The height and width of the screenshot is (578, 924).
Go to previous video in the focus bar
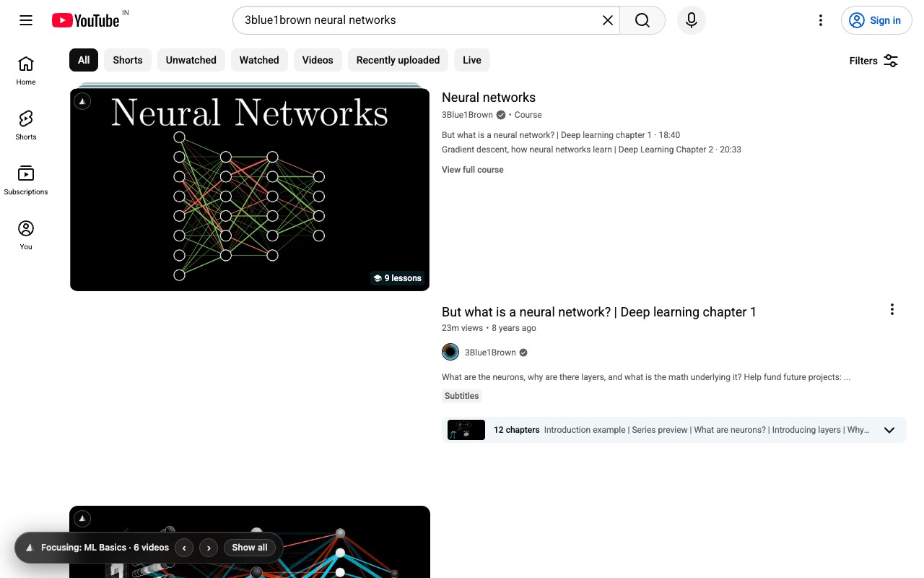click(184, 548)
